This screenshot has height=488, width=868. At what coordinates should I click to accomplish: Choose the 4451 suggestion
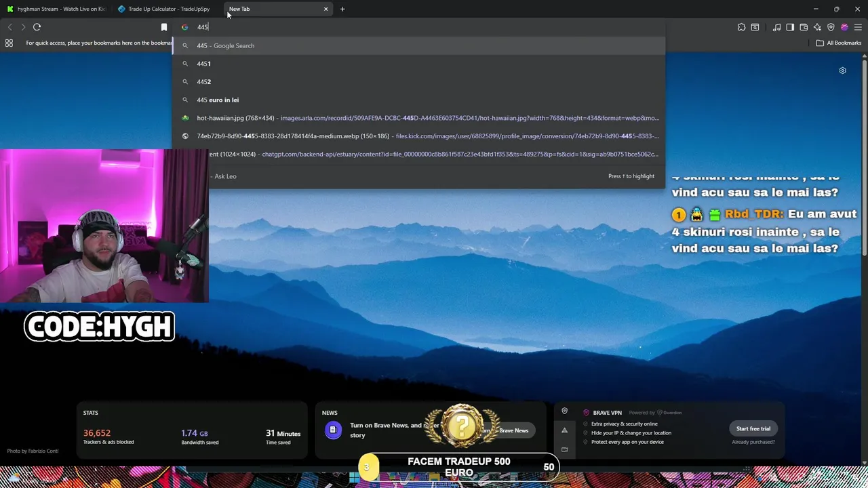pyautogui.click(x=419, y=64)
